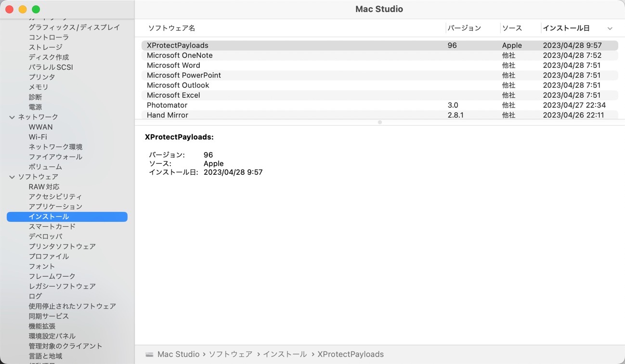The width and height of the screenshot is (625, 364).
Task: Click the pane split divider handle dot
Action: coord(380,122)
